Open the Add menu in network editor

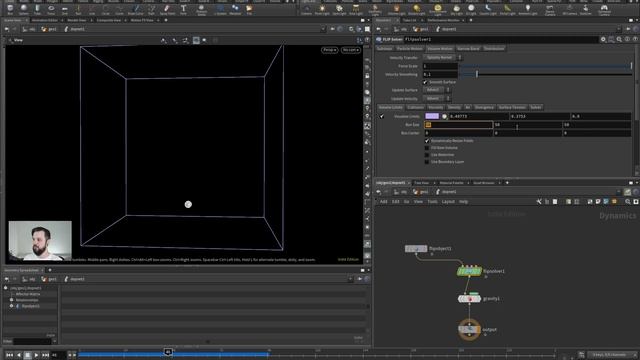click(x=384, y=202)
